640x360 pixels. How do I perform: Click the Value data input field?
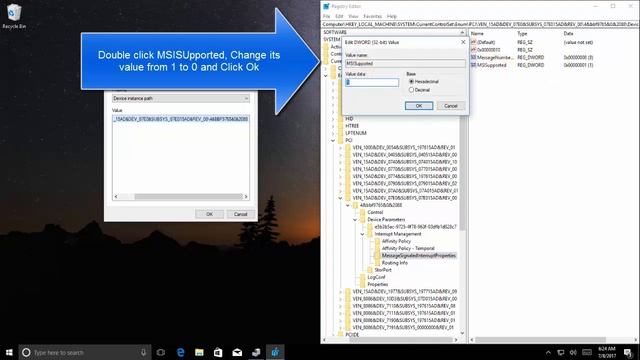[x=372, y=82]
